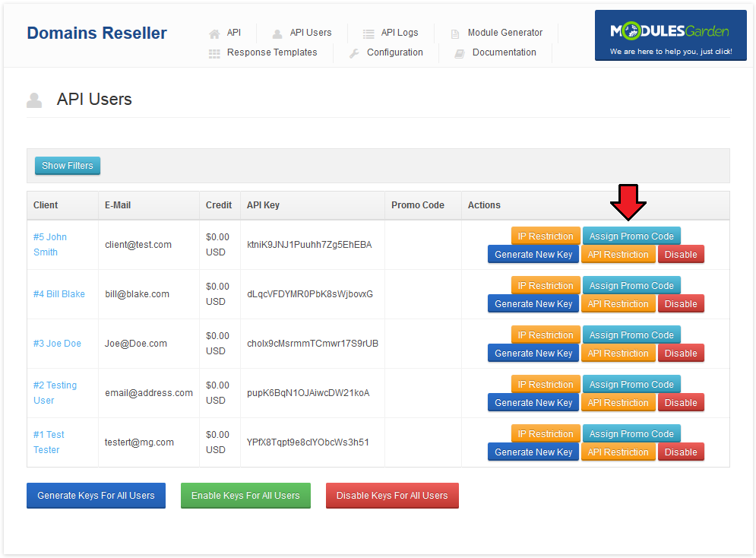
Task: Click IP Restriction for Joe Doe
Action: [x=546, y=334]
